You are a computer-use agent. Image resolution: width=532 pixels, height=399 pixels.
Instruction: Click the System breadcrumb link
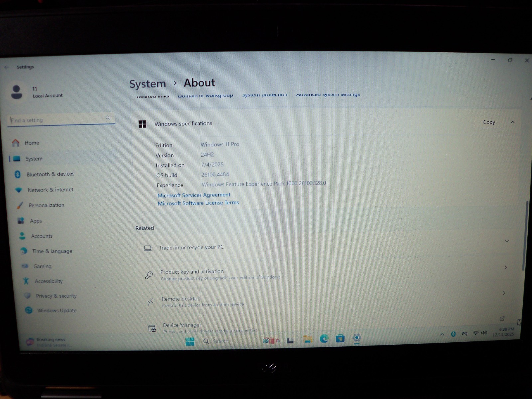coord(148,84)
